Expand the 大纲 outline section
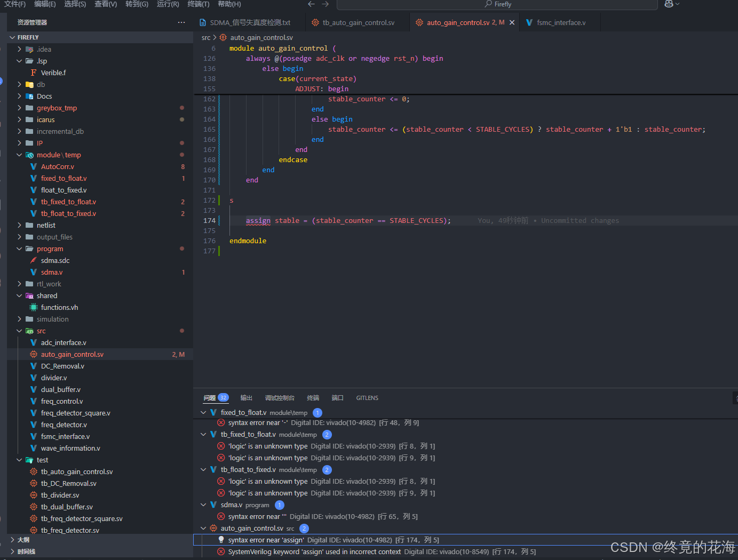Viewport: 738px width, 560px height. [12, 540]
